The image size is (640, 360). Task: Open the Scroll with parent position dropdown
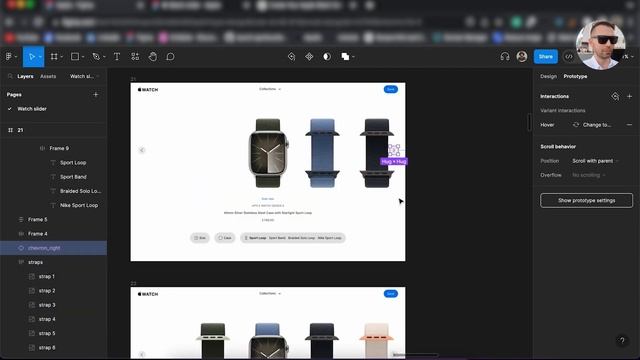point(595,161)
